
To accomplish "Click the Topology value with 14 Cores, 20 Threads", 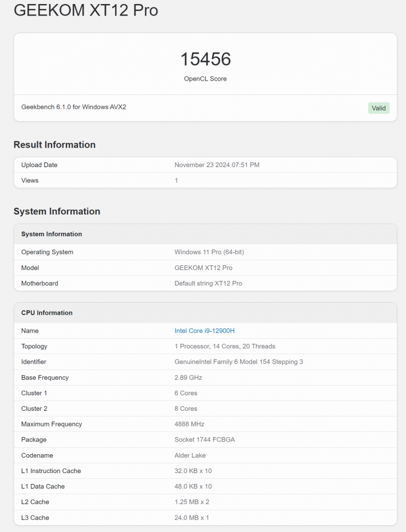I will click(x=224, y=346).
